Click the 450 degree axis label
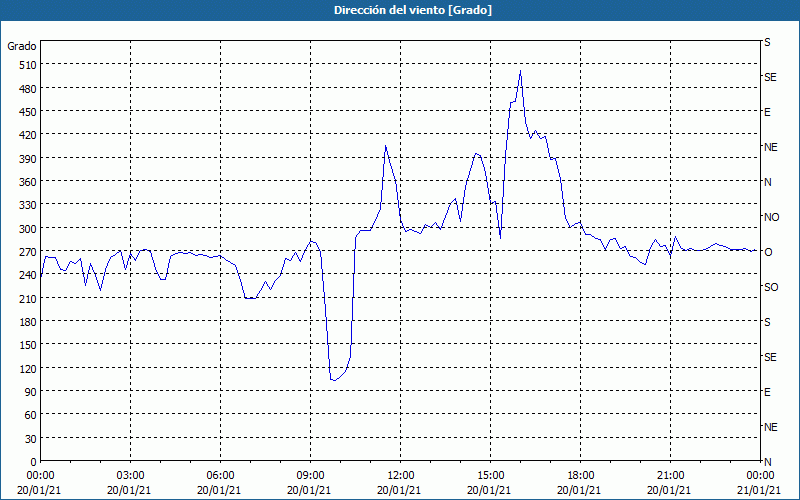 coord(28,112)
